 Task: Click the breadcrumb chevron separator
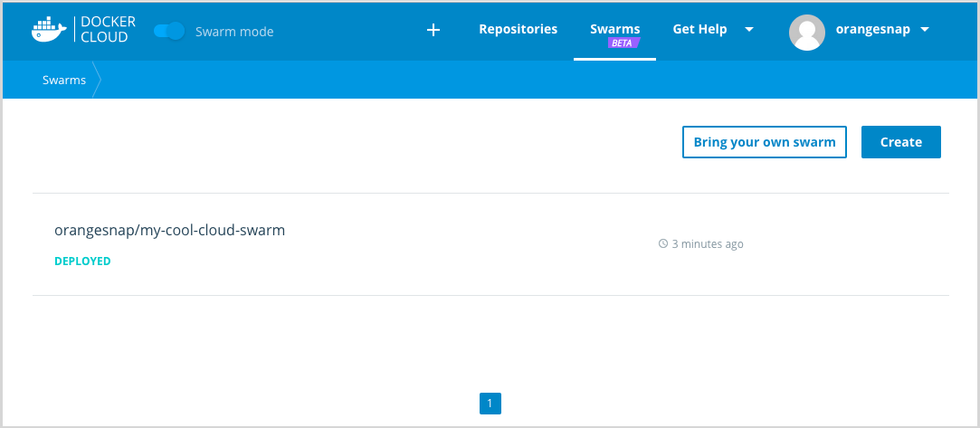click(x=97, y=80)
